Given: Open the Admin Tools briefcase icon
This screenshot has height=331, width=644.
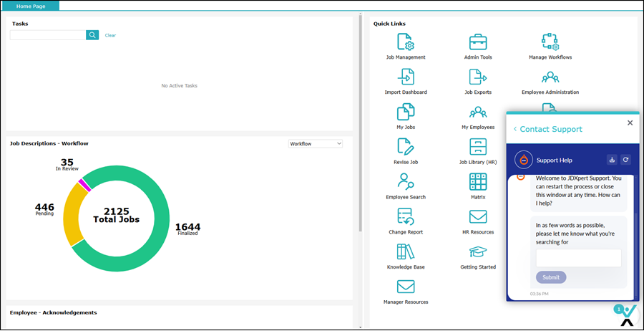Looking at the screenshot, I should [478, 42].
